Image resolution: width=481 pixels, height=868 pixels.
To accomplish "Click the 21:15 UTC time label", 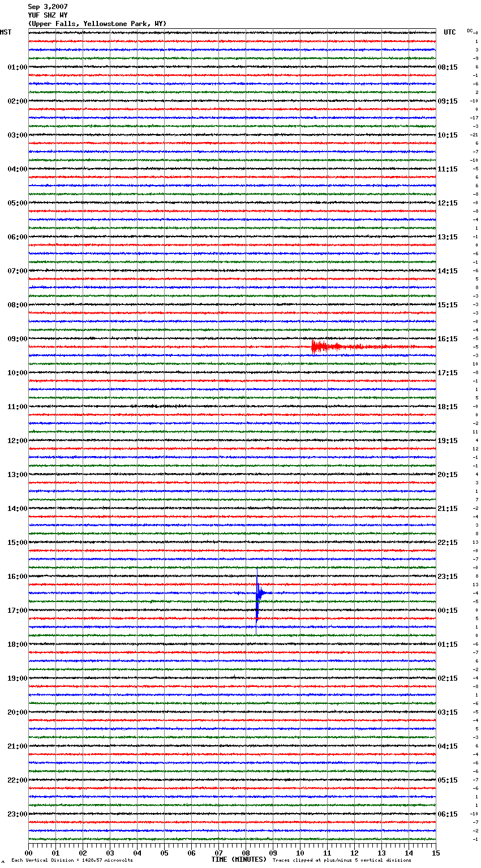I will pos(448,509).
